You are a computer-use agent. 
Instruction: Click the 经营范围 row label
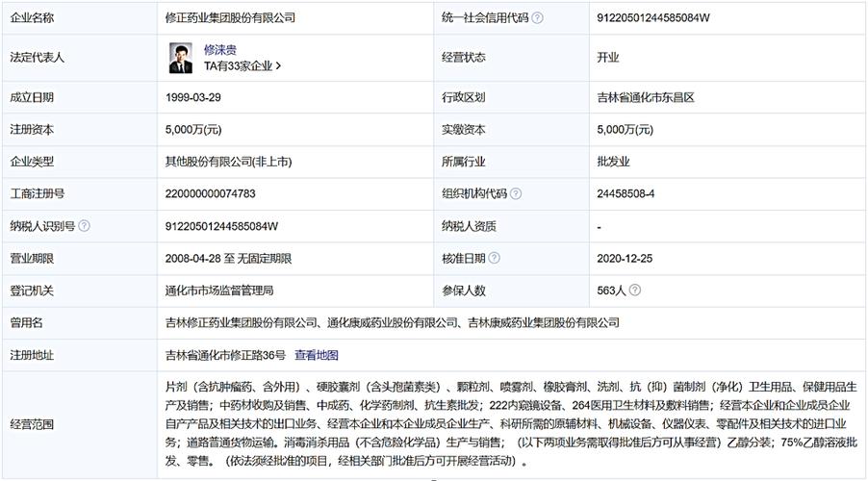point(32,424)
